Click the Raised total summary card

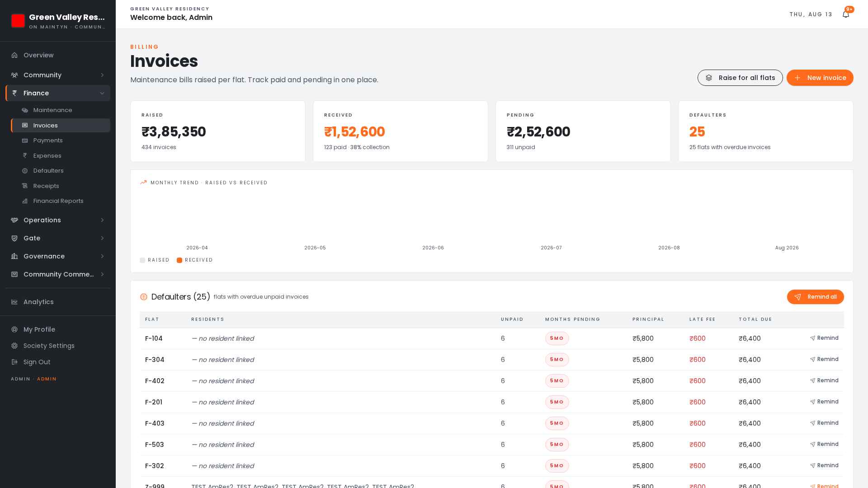pos(218,131)
